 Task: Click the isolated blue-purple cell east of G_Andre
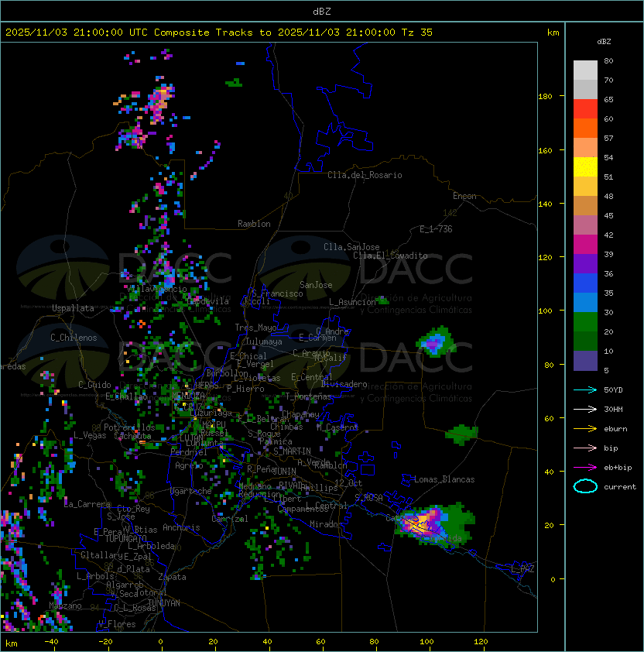[x=436, y=342]
